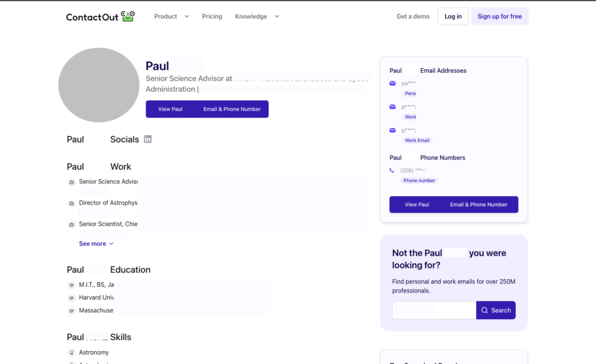Click Sign up for free button
The width and height of the screenshot is (596, 364).
500,16
